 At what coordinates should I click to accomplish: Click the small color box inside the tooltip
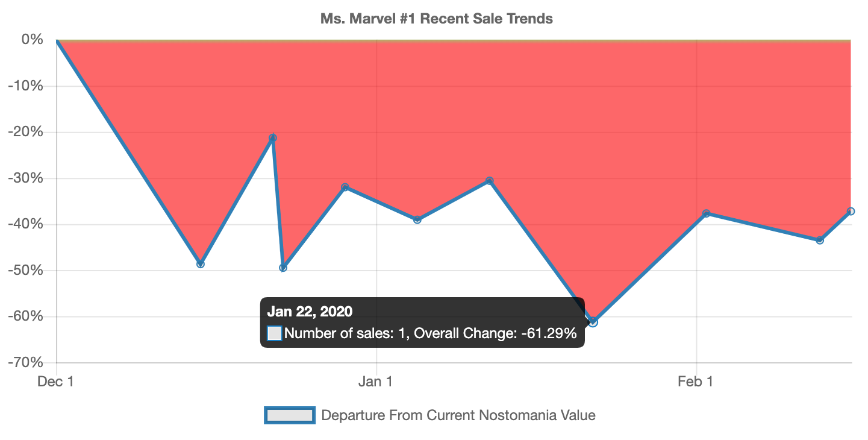275,333
